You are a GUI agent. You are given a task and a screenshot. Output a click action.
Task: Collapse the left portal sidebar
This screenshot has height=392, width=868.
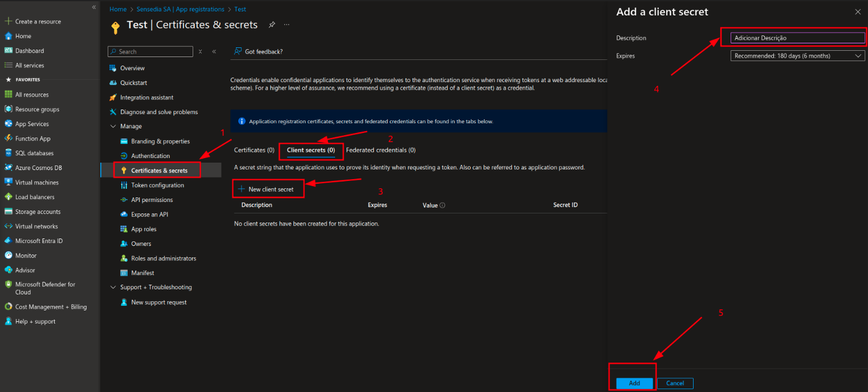click(94, 7)
